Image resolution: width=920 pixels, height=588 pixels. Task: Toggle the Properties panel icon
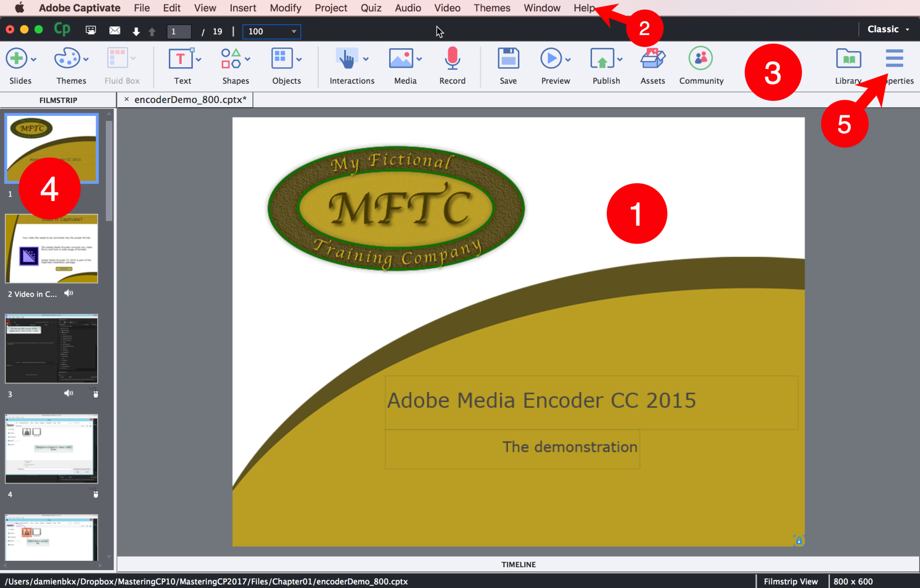point(894,58)
